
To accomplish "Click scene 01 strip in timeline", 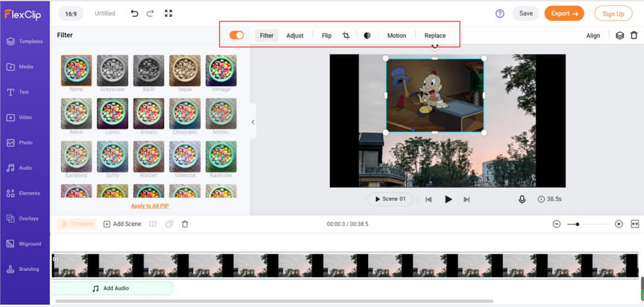I will point(345,266).
